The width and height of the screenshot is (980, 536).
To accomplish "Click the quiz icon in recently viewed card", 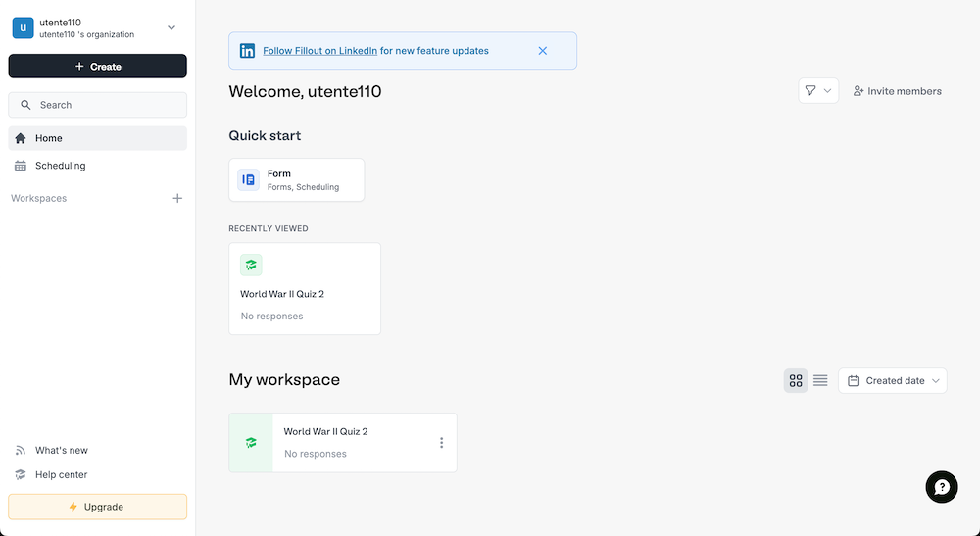I will point(251,265).
